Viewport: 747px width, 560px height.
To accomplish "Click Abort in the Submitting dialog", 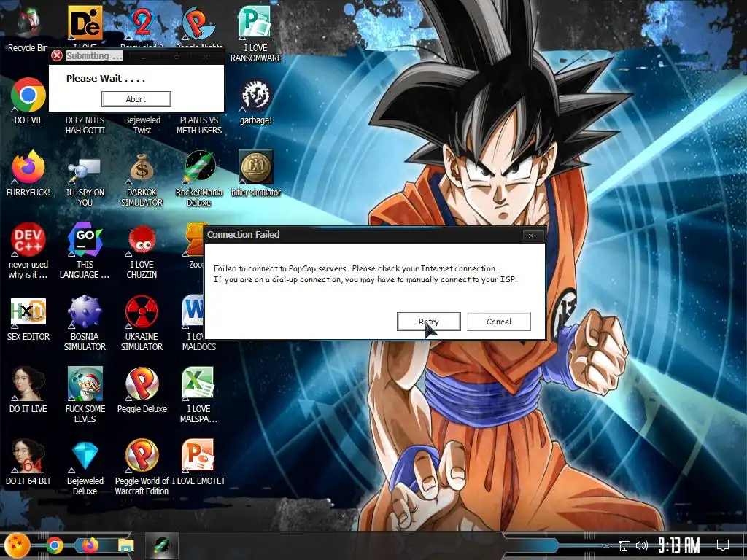I will pos(136,99).
